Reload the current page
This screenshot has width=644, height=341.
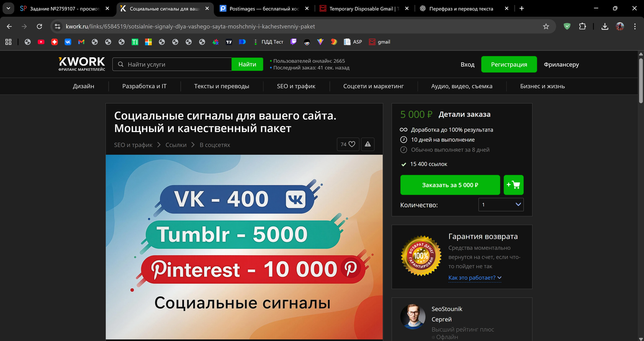(39, 27)
